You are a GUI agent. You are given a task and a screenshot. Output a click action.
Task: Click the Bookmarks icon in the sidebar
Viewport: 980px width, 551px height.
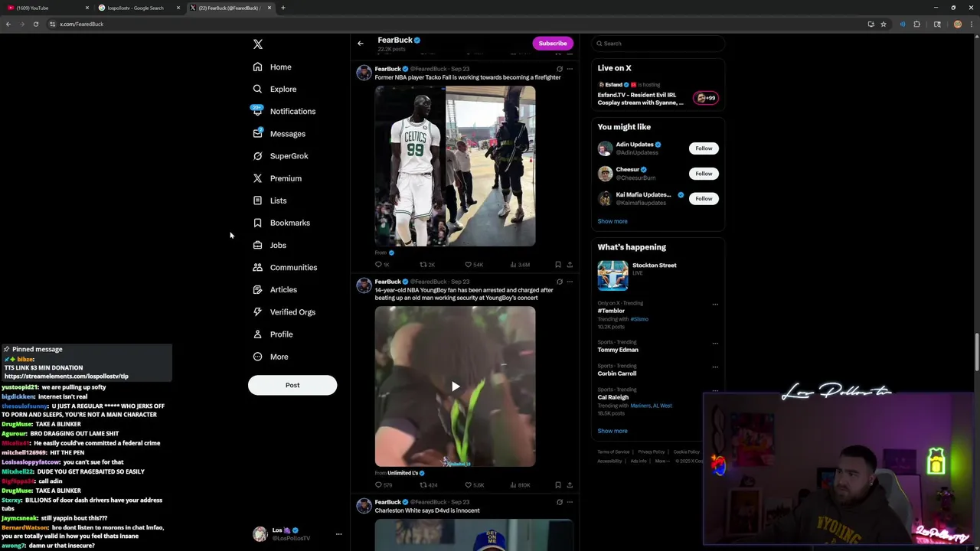click(257, 223)
